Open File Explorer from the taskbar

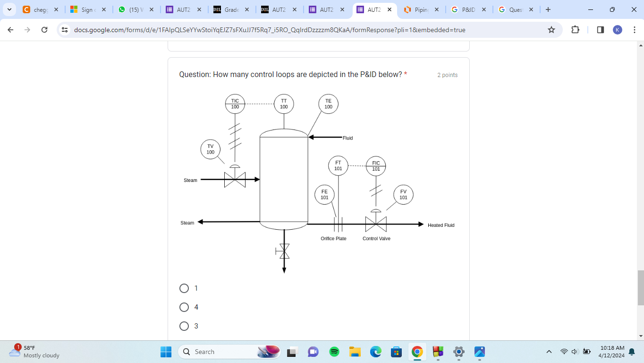click(355, 352)
